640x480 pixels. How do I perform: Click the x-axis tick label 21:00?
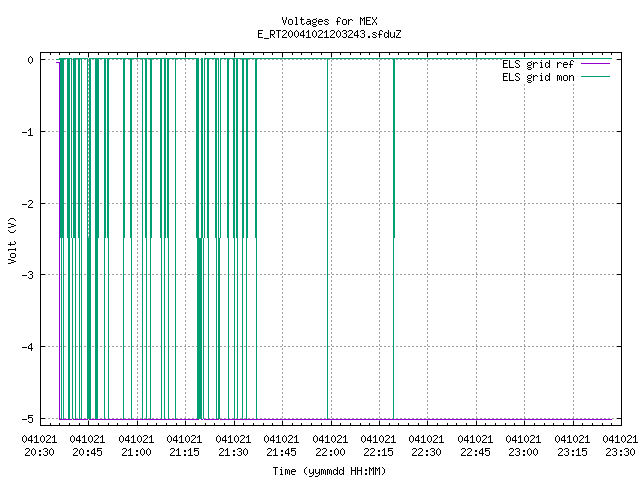[136, 452]
